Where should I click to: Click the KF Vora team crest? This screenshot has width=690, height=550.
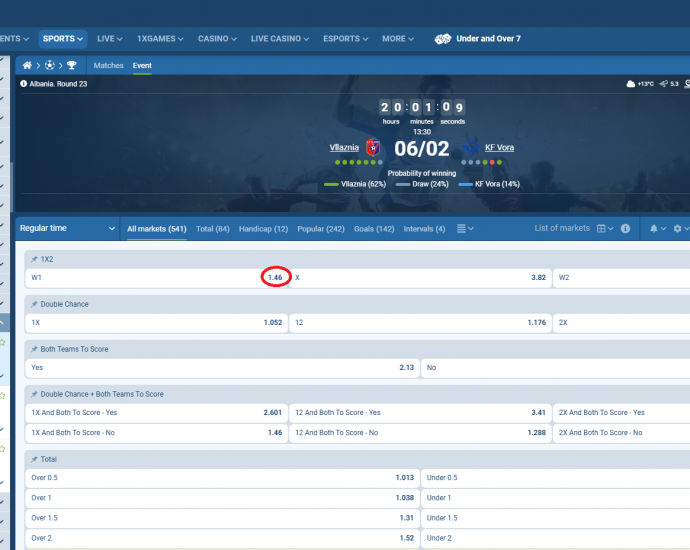click(471, 148)
